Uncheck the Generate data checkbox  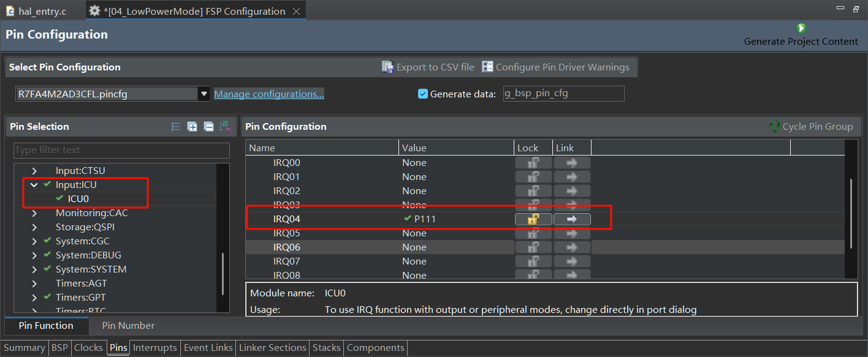click(x=423, y=94)
